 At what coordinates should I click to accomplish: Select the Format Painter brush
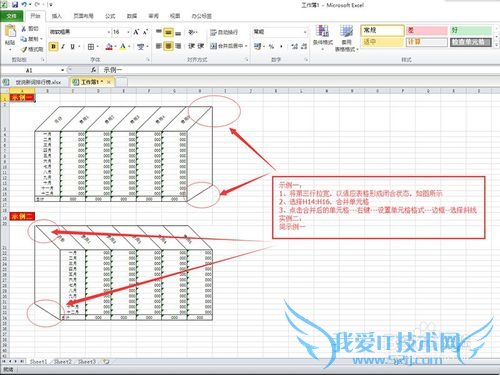pyautogui.click(x=24, y=49)
